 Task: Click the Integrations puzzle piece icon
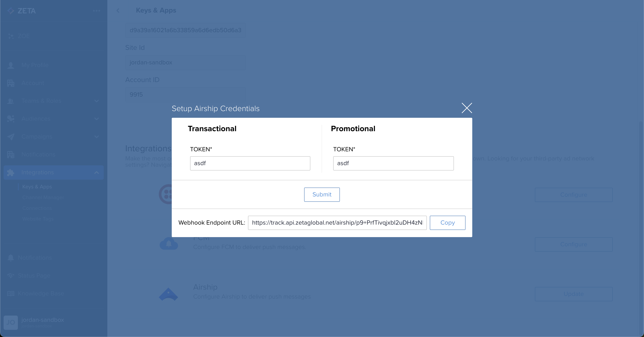pyautogui.click(x=11, y=172)
